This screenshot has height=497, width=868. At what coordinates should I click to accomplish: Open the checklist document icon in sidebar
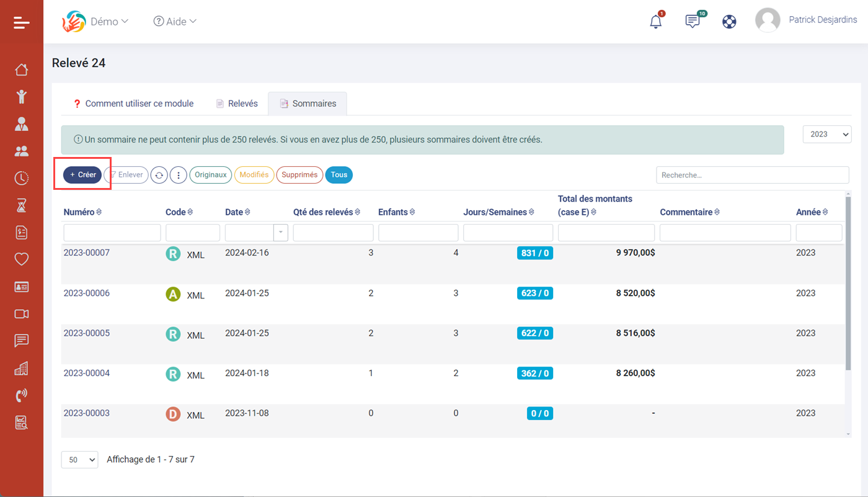[22, 232]
